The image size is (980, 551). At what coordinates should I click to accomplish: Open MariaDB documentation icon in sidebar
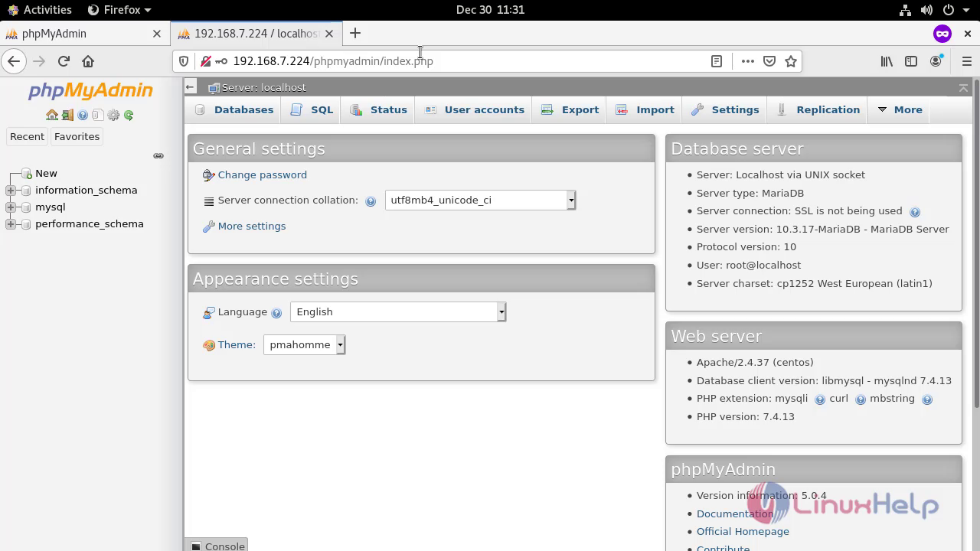(97, 115)
